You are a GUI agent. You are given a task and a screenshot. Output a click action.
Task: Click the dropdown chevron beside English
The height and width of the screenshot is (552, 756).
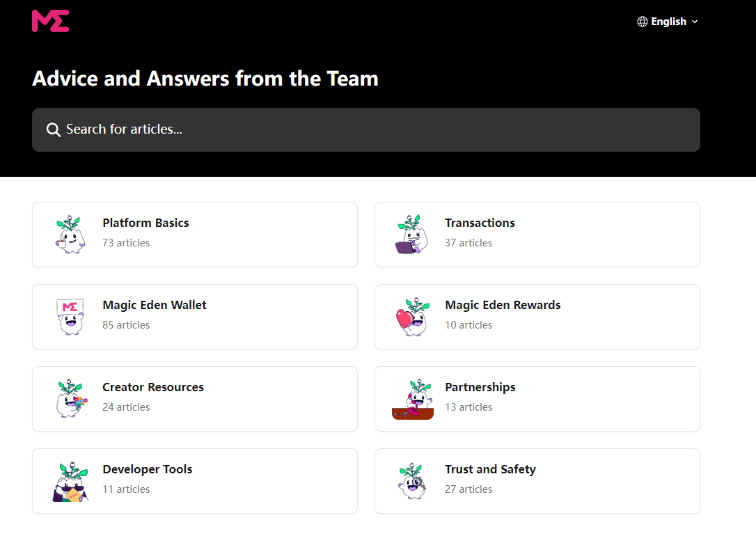[x=695, y=22]
